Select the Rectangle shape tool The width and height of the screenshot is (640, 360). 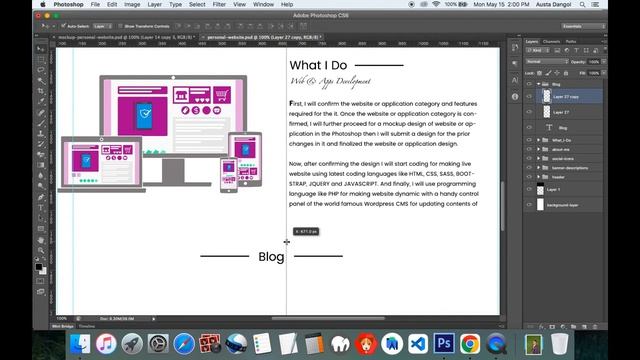pyautogui.click(x=41, y=229)
